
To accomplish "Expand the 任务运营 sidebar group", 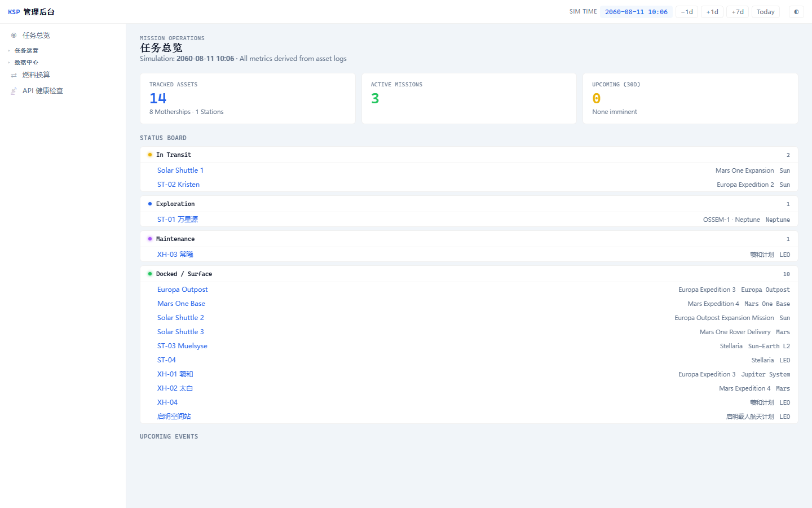I will (x=27, y=51).
